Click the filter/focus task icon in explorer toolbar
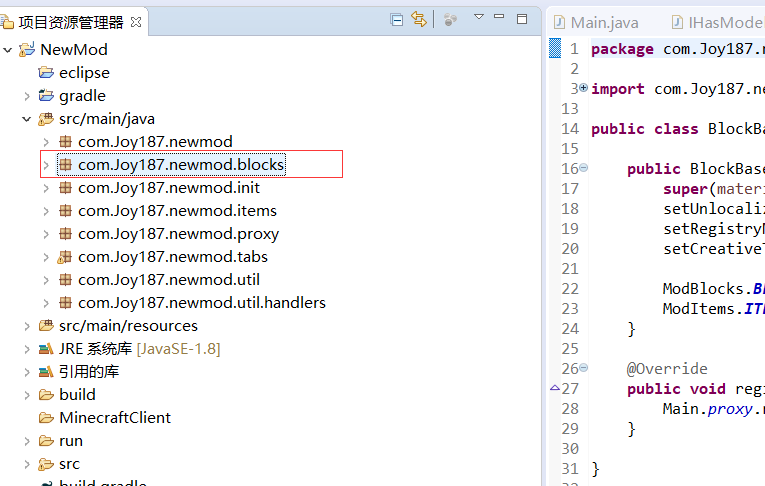The width and height of the screenshot is (765, 486). coord(450,20)
